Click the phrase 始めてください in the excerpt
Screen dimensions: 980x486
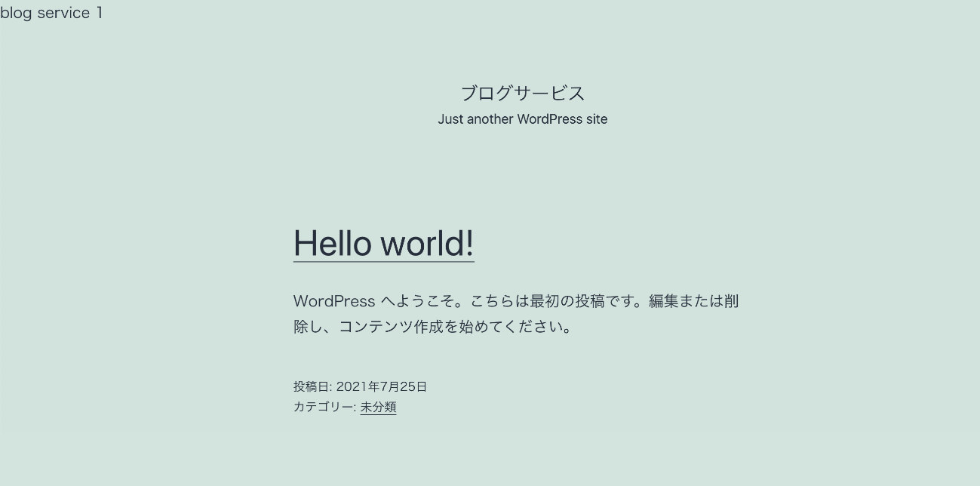coord(513,327)
